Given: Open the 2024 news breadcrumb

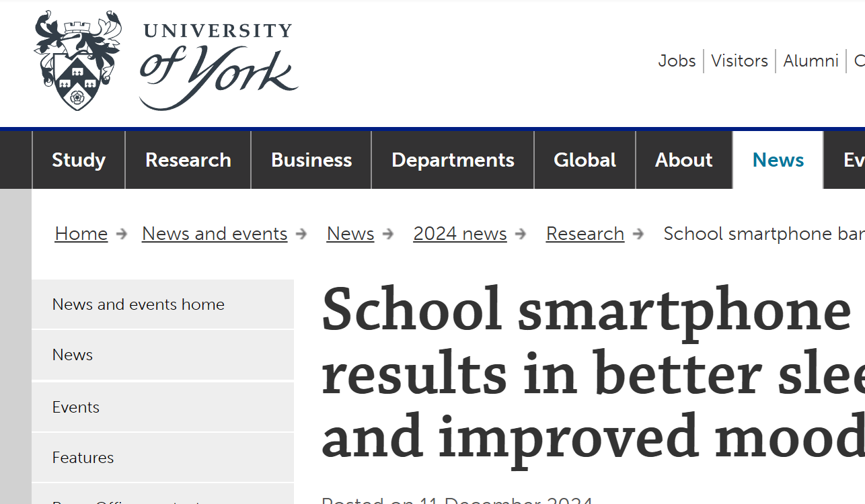Looking at the screenshot, I should [460, 233].
